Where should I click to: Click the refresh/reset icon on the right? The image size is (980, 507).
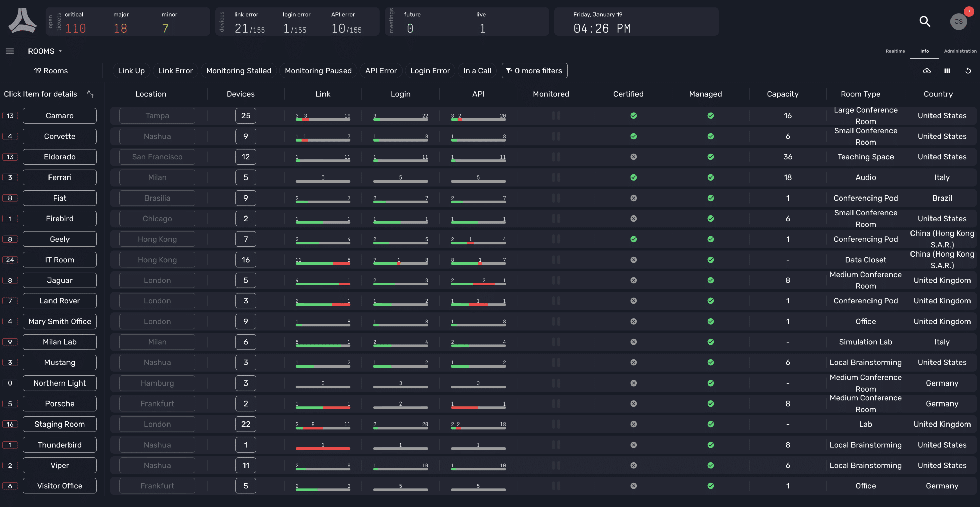(968, 71)
